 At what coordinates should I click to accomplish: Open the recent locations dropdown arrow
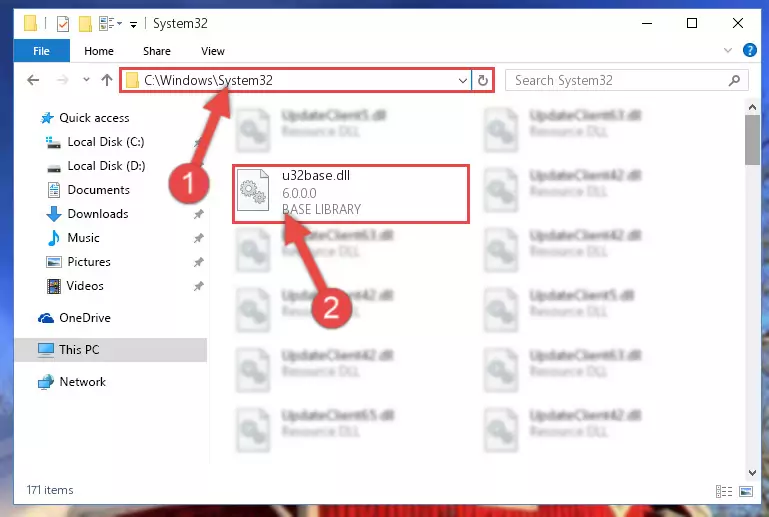86,79
